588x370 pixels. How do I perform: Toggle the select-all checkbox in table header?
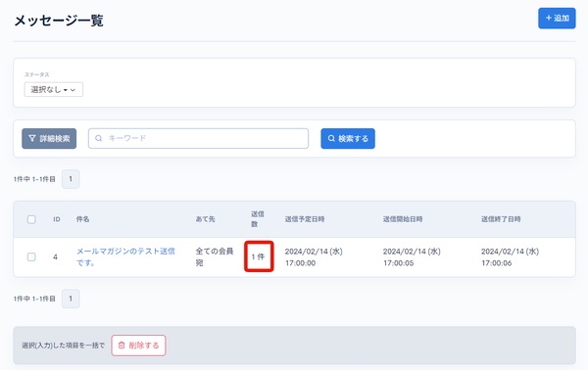(x=31, y=219)
